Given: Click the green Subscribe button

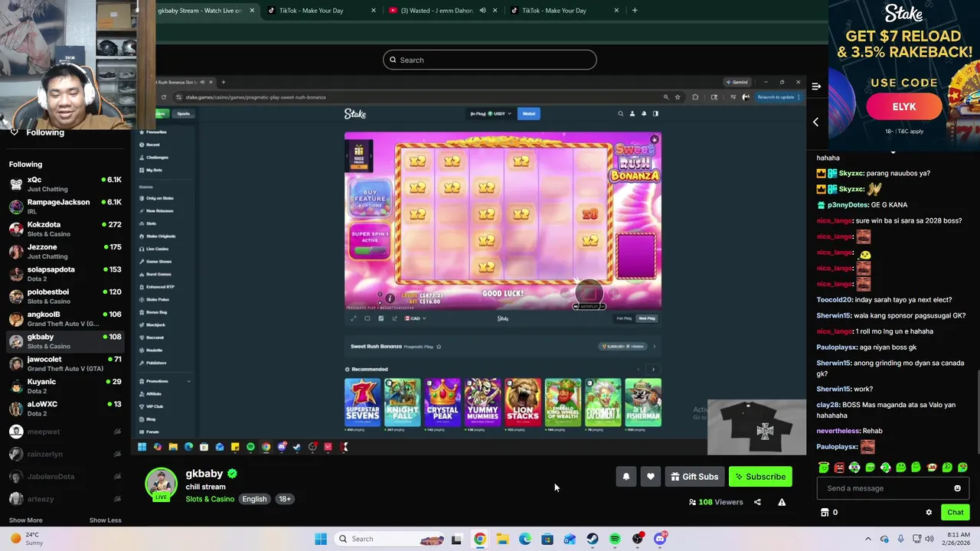Looking at the screenshot, I should (760, 477).
